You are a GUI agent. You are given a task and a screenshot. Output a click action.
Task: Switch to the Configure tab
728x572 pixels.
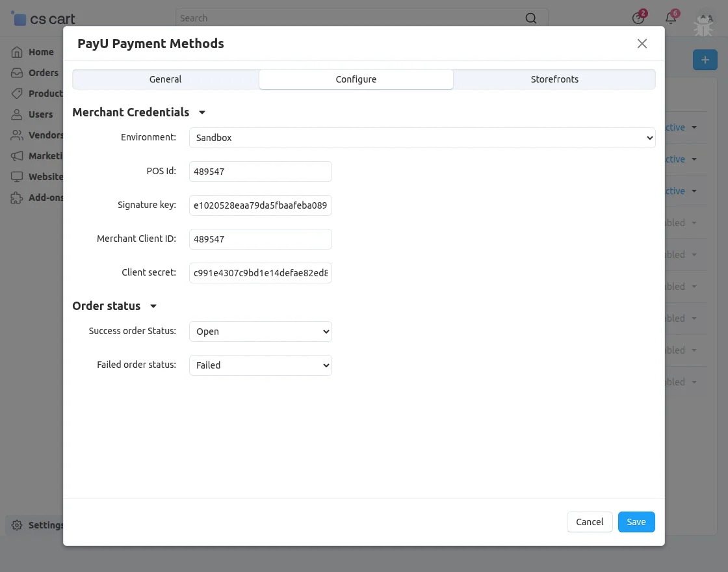[356, 79]
